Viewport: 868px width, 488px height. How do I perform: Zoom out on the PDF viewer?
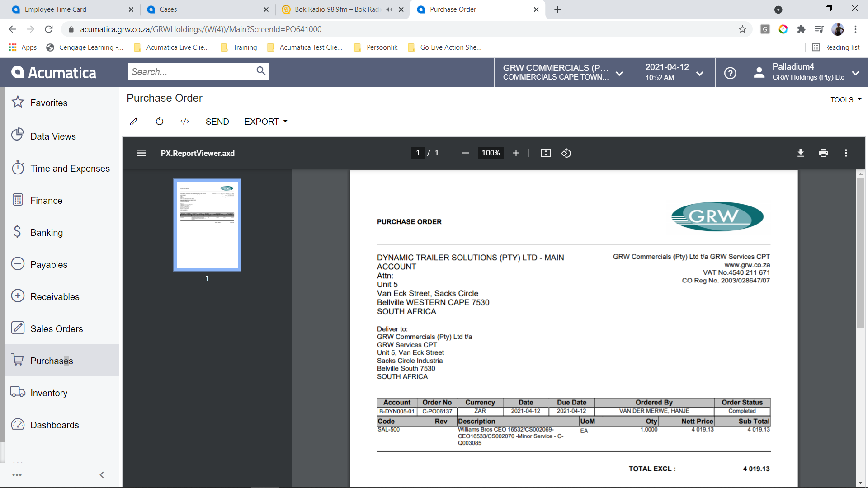click(465, 153)
